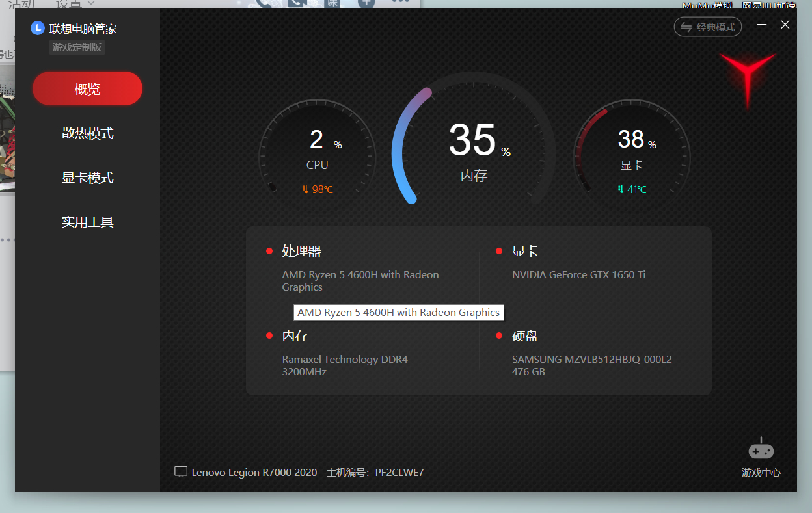This screenshot has height=513, width=812.
Task: Click the monitor icon beside Lenovo Legion R7000
Action: click(x=181, y=472)
